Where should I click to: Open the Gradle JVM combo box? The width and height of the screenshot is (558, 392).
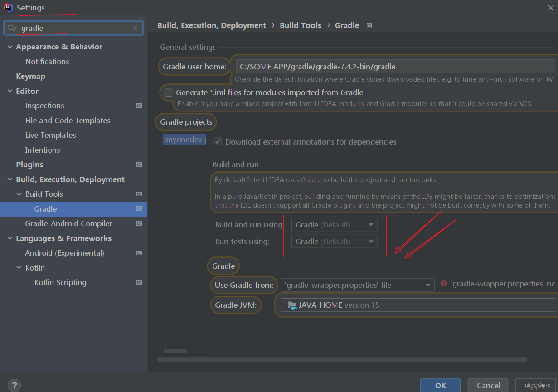(418, 305)
